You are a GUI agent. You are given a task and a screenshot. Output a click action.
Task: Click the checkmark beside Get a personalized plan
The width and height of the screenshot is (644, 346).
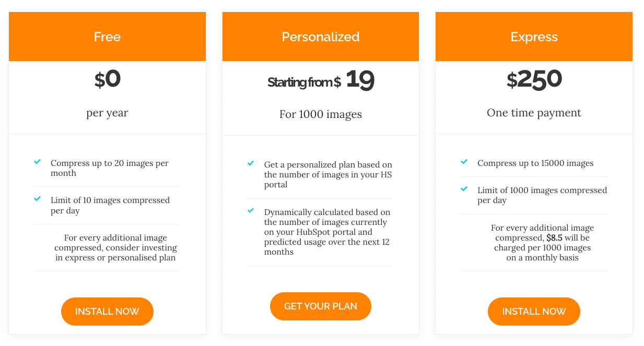(x=251, y=163)
